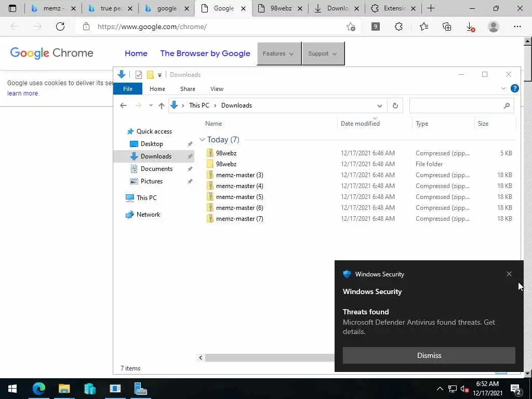Click The Browser by Google link
Screen dimensions: 532x399
click(205, 54)
